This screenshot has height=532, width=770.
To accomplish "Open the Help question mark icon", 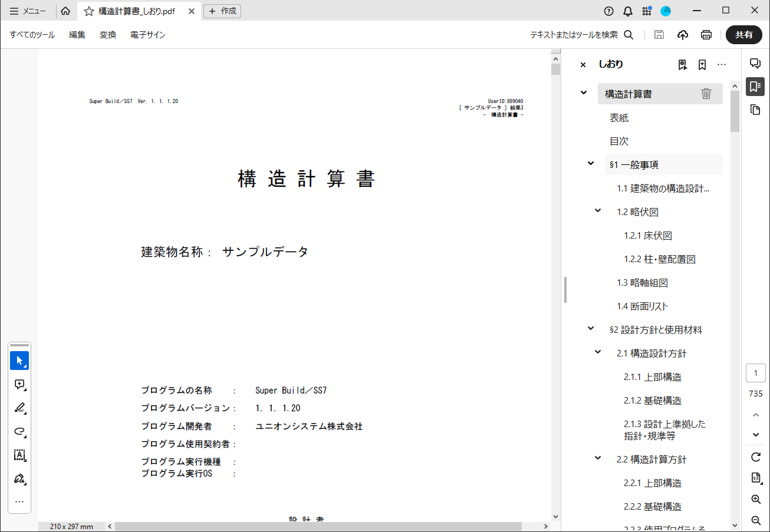I will 609,11.
